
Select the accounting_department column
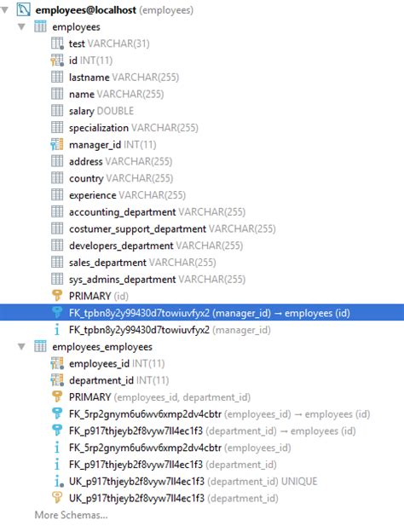[158, 212]
